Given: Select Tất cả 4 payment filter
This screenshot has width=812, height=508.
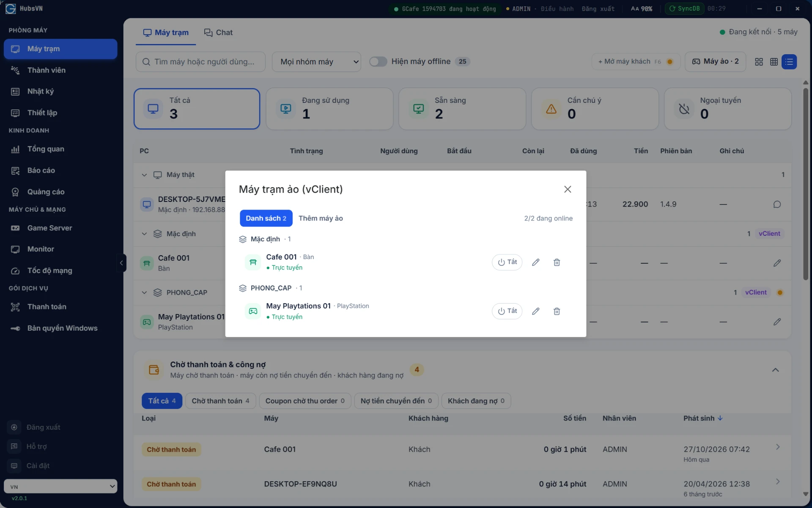Looking at the screenshot, I should click(x=162, y=401).
